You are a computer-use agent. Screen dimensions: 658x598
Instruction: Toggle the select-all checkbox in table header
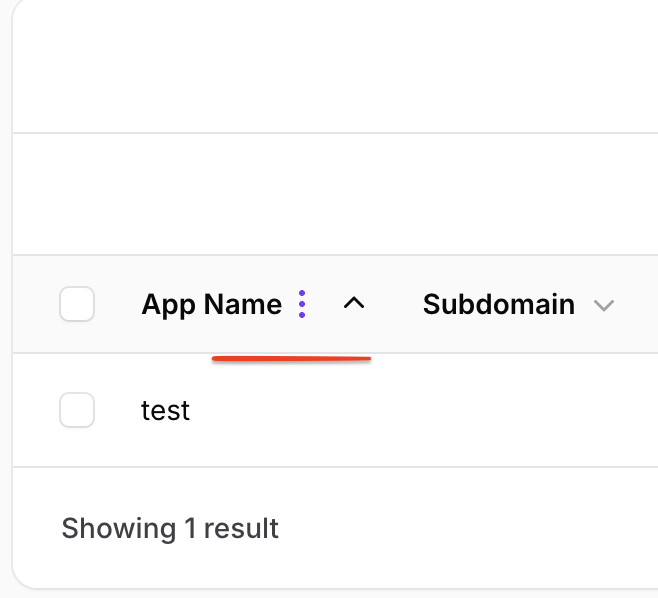click(x=77, y=304)
